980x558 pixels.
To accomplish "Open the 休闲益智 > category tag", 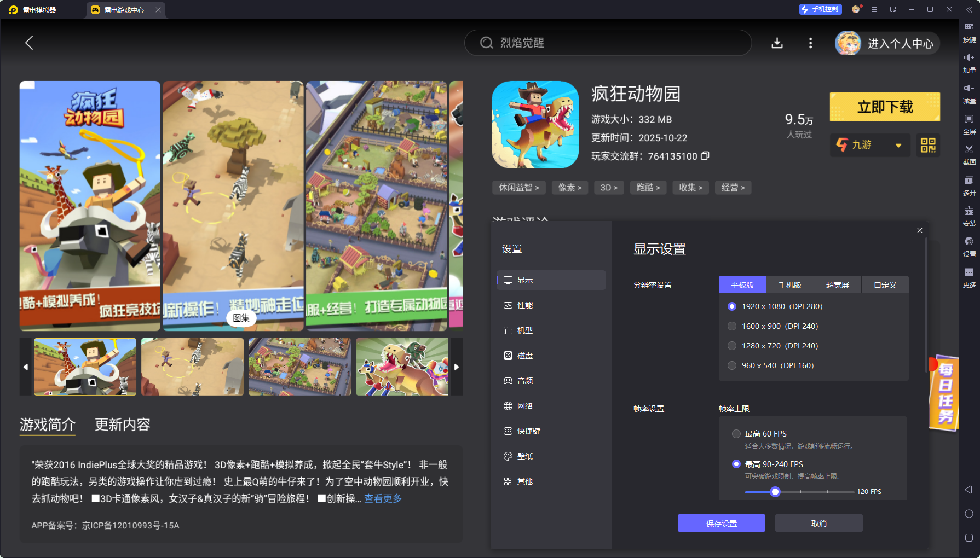I will tap(519, 188).
